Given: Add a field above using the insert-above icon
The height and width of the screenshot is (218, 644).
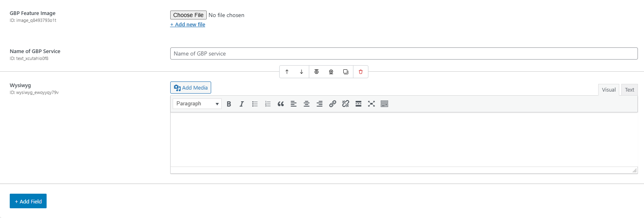Looking at the screenshot, I should pos(317,72).
